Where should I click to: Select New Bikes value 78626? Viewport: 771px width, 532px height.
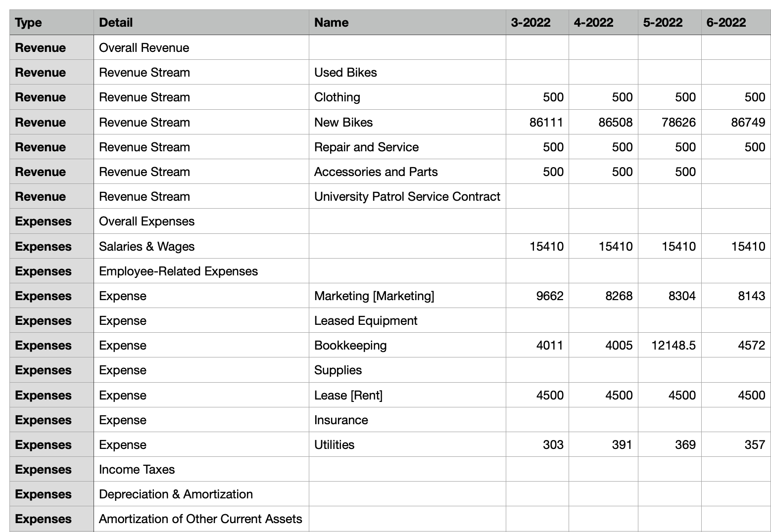pyautogui.click(x=670, y=122)
